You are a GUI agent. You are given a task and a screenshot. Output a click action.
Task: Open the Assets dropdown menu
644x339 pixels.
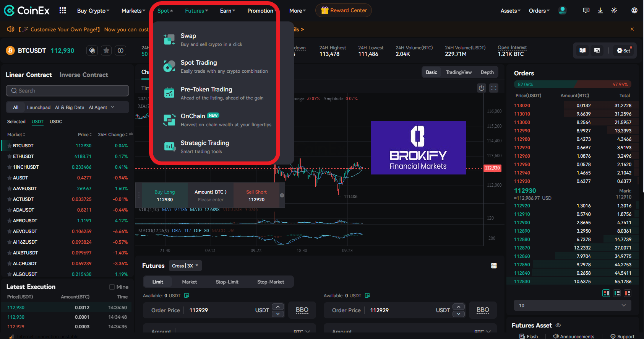(510, 11)
